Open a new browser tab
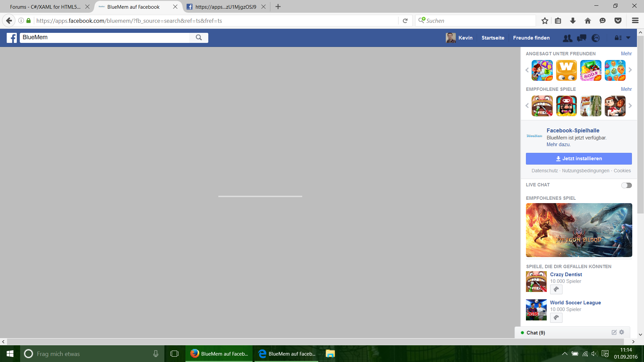The image size is (644, 362). point(278,7)
